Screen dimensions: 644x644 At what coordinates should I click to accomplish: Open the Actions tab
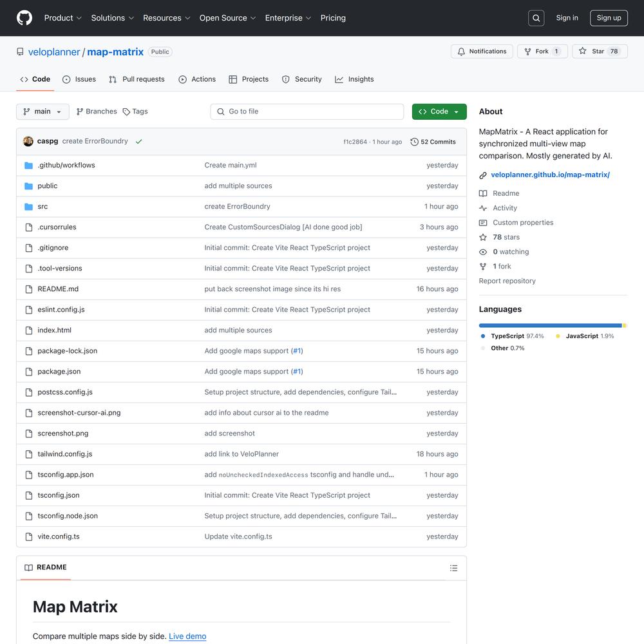197,79
